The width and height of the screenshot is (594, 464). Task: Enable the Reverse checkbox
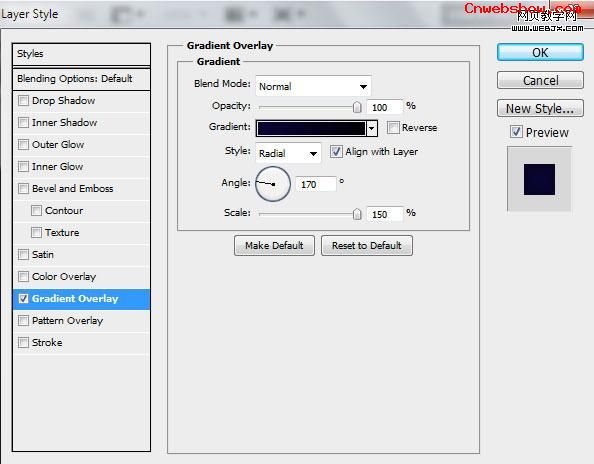click(x=393, y=128)
